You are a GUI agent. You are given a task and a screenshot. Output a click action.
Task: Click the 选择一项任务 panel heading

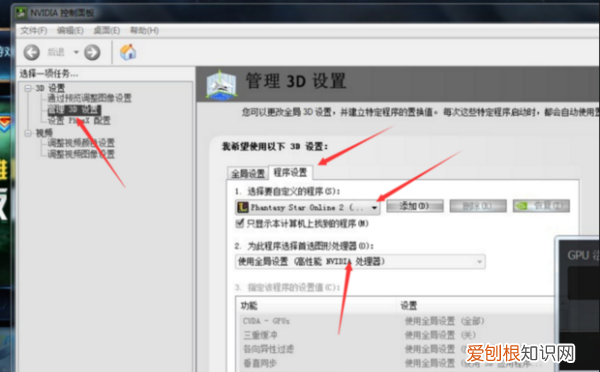click(x=49, y=73)
